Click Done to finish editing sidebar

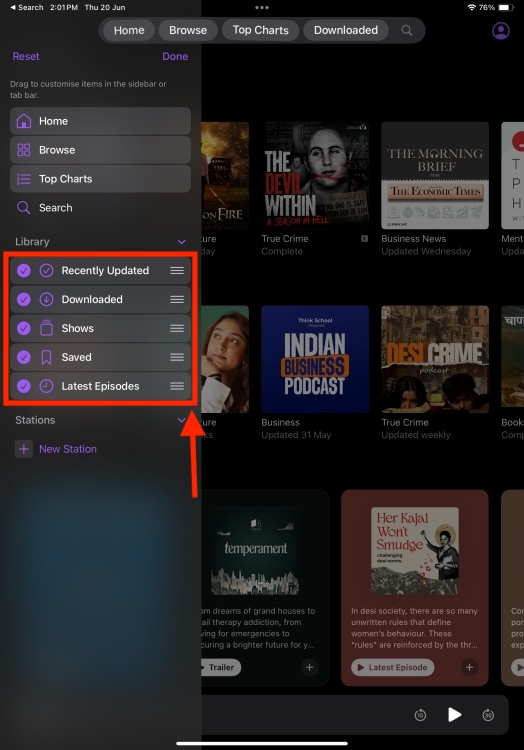[x=175, y=56]
